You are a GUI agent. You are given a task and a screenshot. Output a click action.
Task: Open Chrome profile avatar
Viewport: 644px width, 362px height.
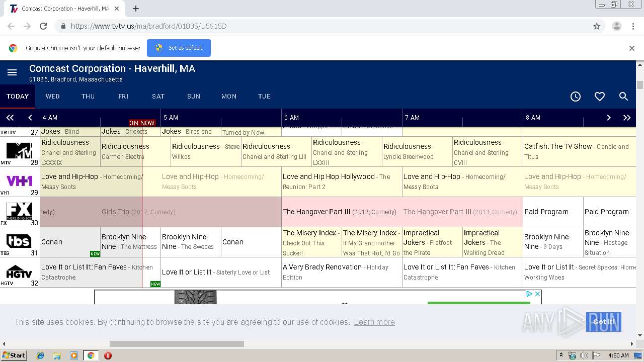(616, 26)
